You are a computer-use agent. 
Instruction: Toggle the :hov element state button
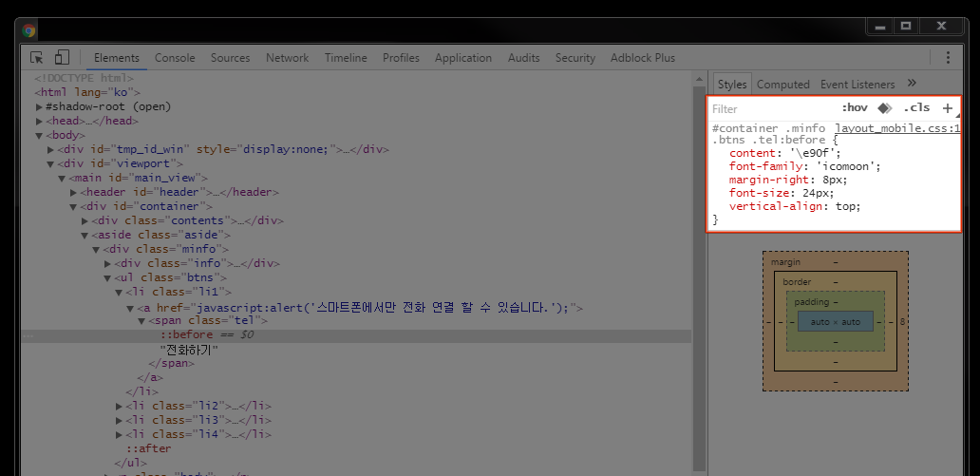point(855,107)
